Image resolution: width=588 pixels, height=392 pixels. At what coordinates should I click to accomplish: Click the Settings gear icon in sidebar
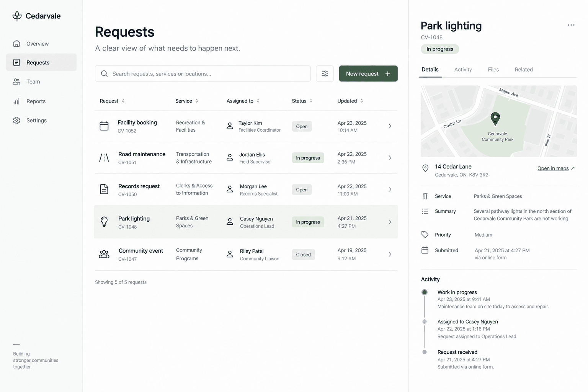16,120
